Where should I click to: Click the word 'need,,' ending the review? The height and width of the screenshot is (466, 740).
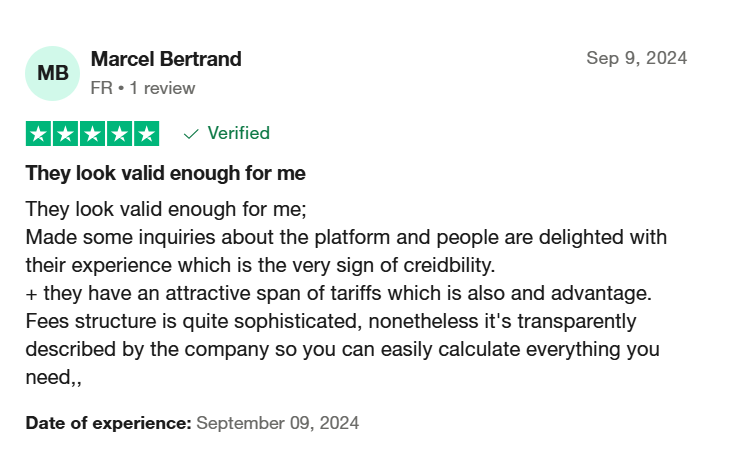click(x=53, y=378)
